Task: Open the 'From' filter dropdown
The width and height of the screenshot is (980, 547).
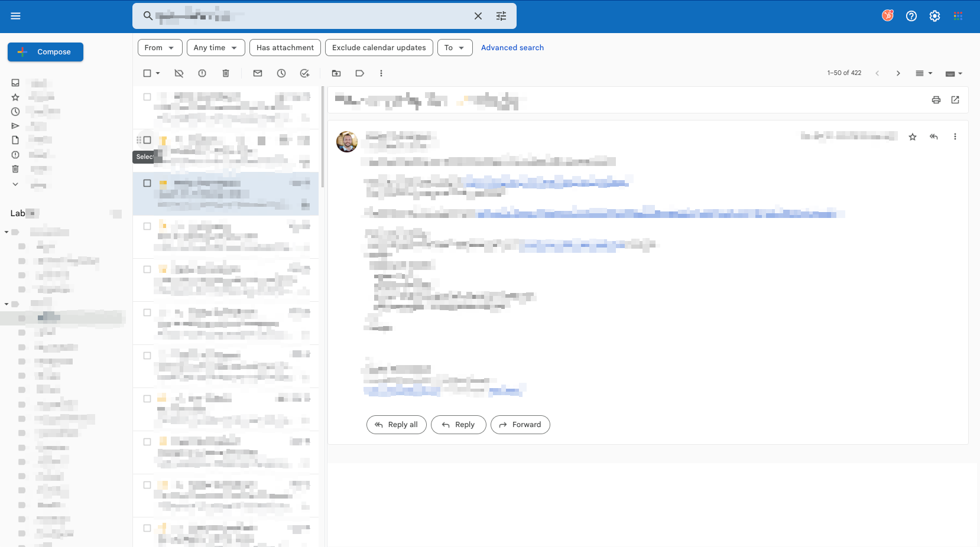Action: [x=160, y=47]
